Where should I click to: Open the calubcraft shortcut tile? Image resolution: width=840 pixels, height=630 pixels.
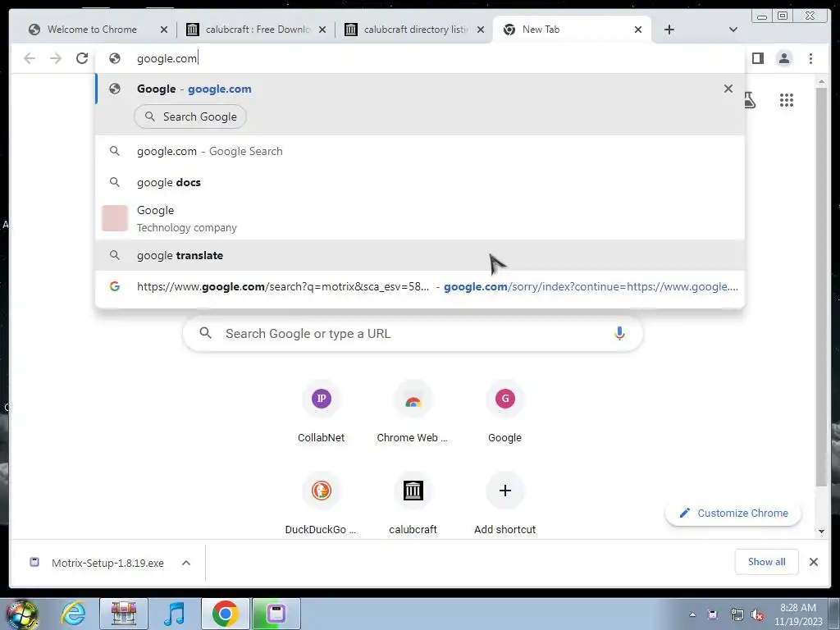click(413, 504)
